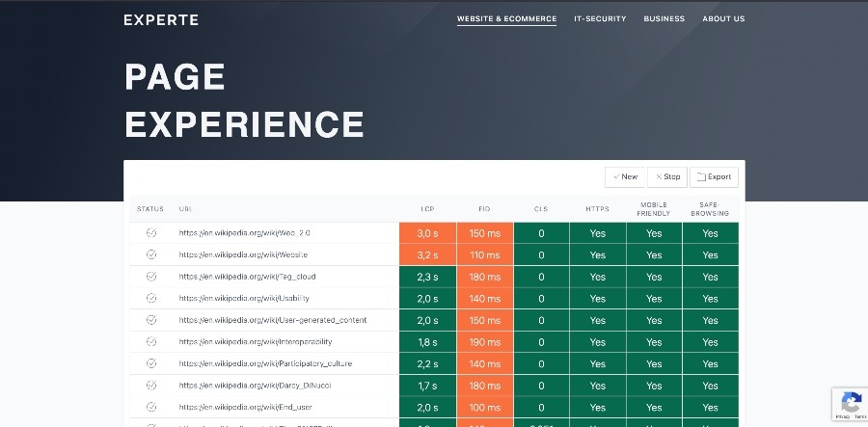Click HTTPS Yes cell in Website row
This screenshot has height=427, width=868.
598,255
